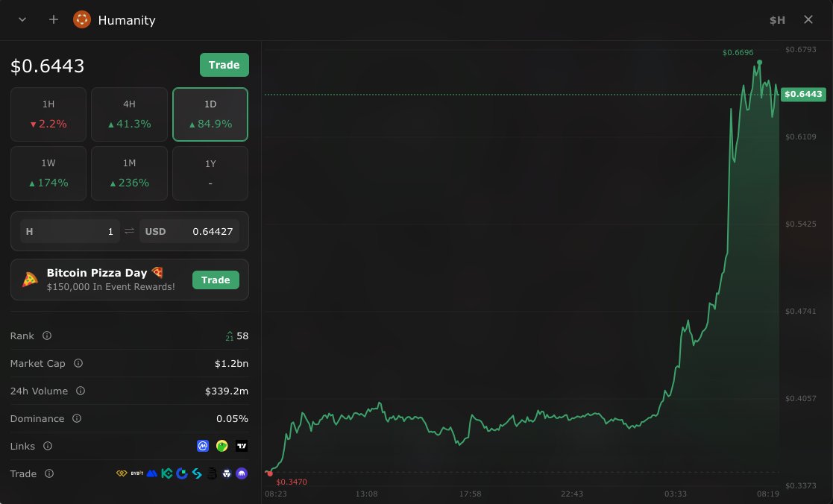Select the 1M timeframe tab
Screen dimensions: 833x504
click(x=129, y=173)
